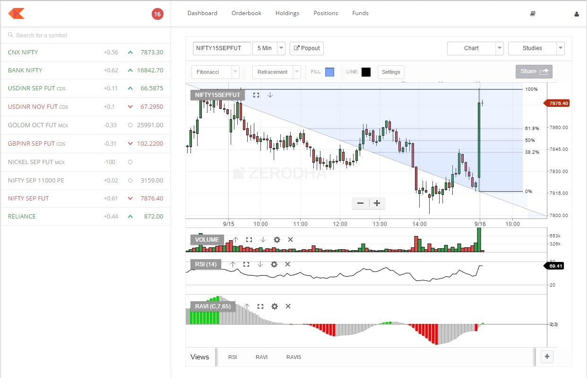This screenshot has width=588, height=384.
Task: Click the search magnifier icon
Action: coord(11,35)
